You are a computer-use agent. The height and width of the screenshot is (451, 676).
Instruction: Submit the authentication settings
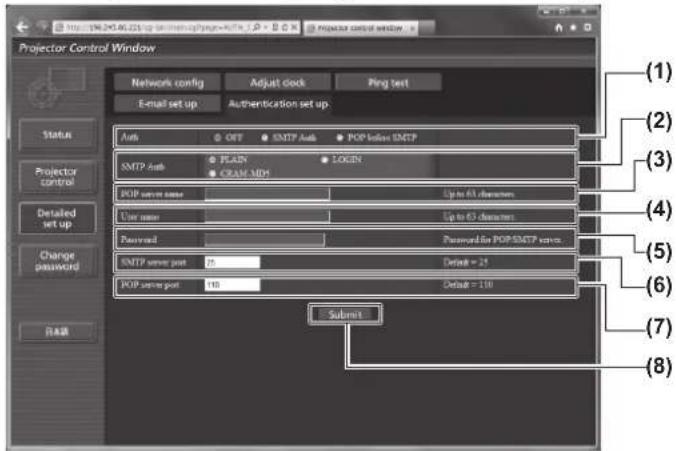[x=345, y=314]
